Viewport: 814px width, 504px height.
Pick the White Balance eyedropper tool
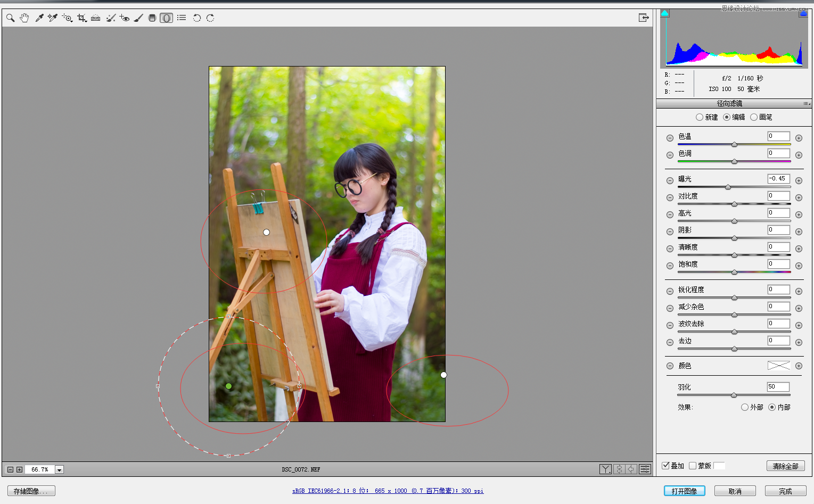pyautogui.click(x=39, y=18)
